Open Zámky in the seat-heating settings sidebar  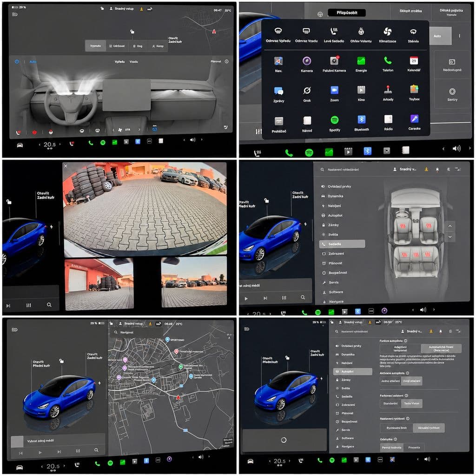click(333, 225)
